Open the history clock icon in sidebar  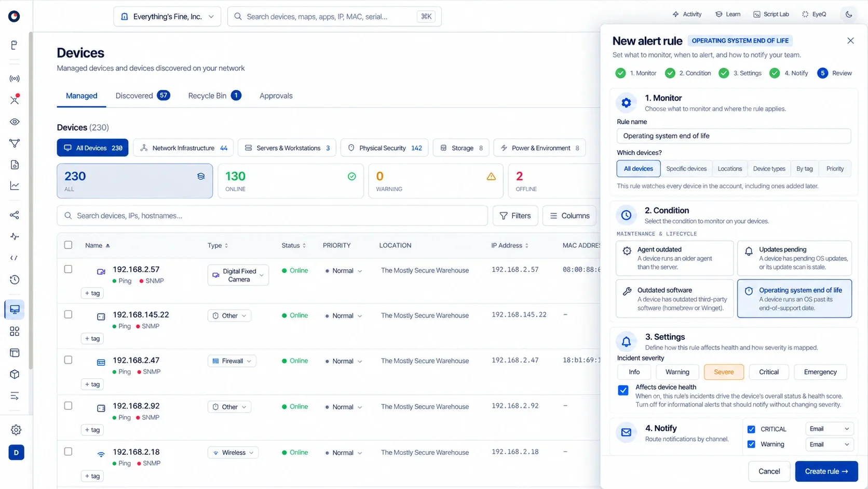tap(15, 280)
